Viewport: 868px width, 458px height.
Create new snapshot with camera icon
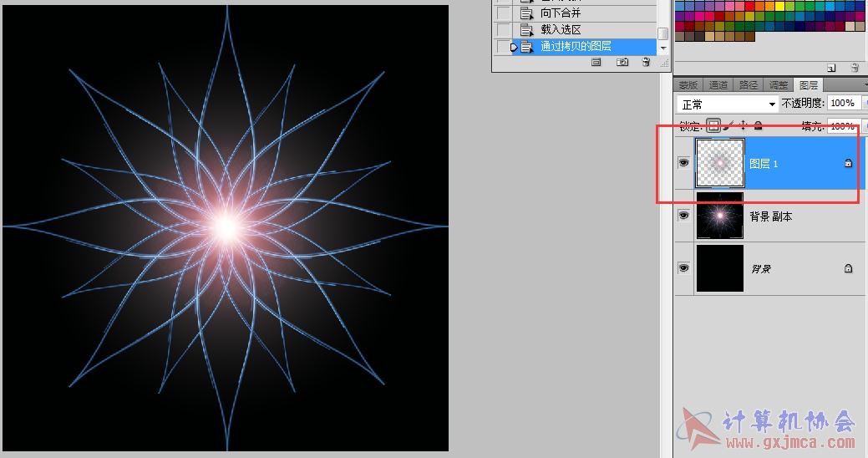click(x=622, y=62)
